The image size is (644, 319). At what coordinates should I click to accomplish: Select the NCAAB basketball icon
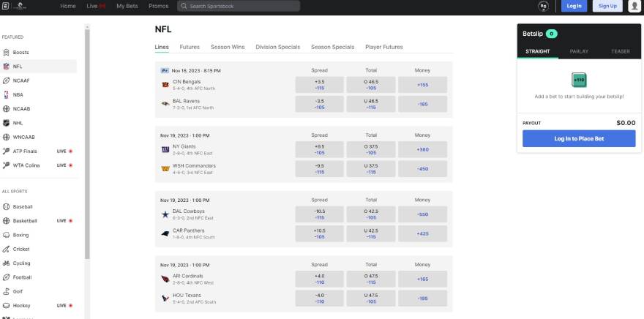click(6, 109)
